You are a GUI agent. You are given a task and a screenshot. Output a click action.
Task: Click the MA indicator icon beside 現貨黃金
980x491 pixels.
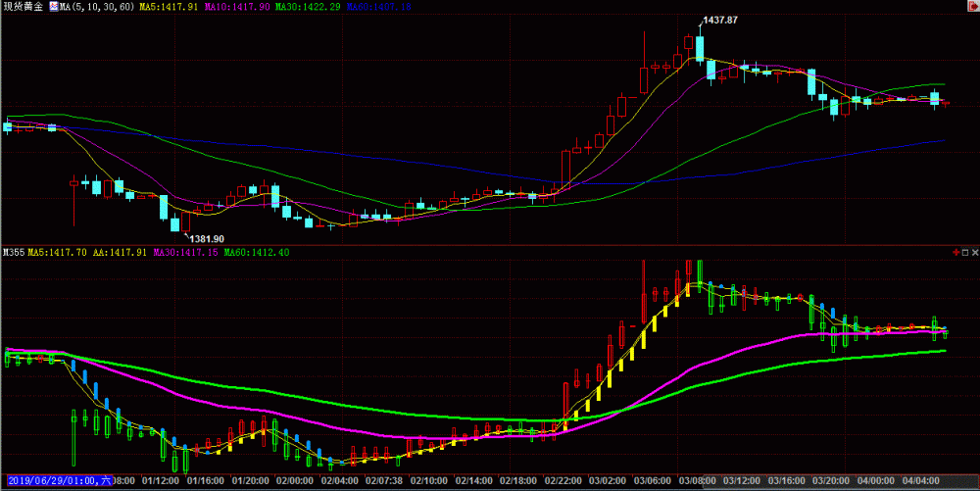(54, 6)
